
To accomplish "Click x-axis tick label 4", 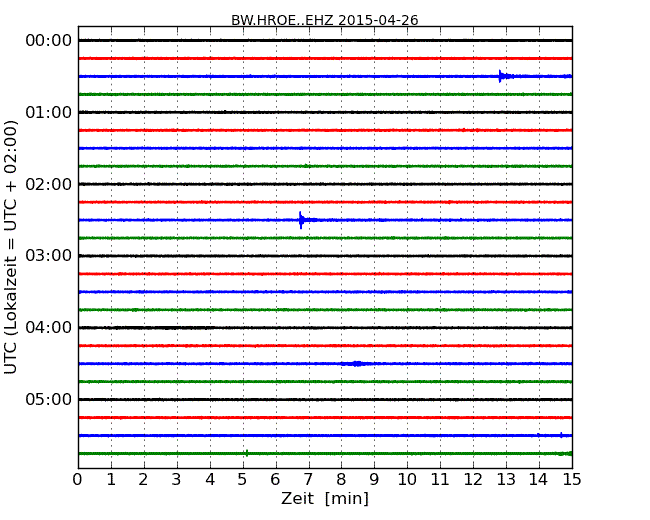I will [210, 480].
